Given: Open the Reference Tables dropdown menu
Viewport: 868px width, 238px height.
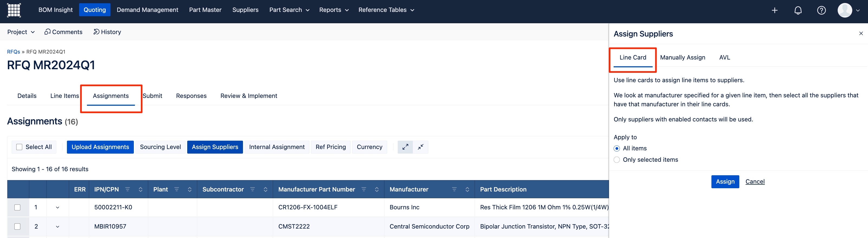Looking at the screenshot, I should click(386, 10).
